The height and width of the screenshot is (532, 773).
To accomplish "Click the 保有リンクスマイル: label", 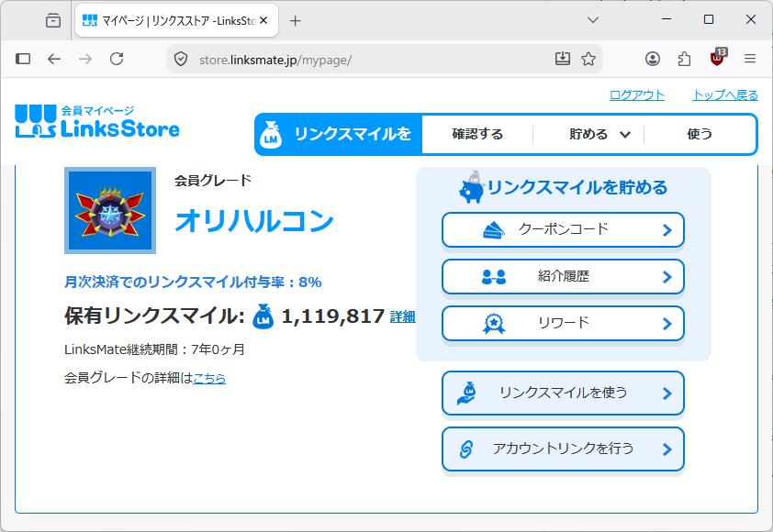I will pos(154,316).
